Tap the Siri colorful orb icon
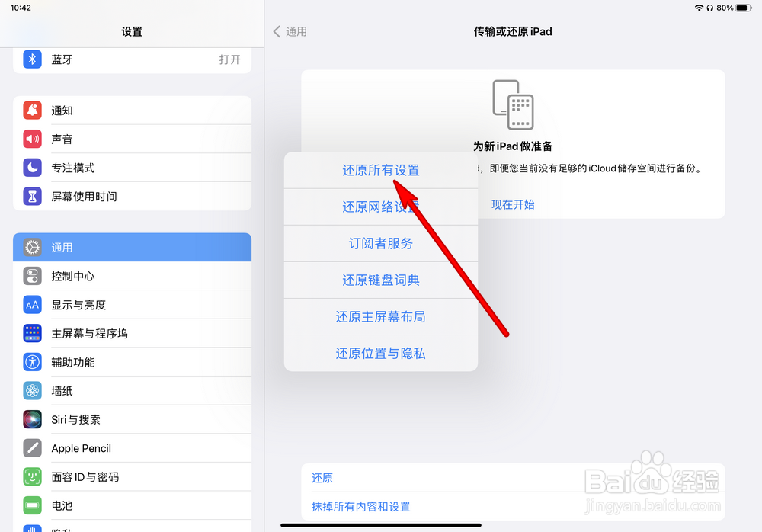762x532 pixels. coord(32,420)
